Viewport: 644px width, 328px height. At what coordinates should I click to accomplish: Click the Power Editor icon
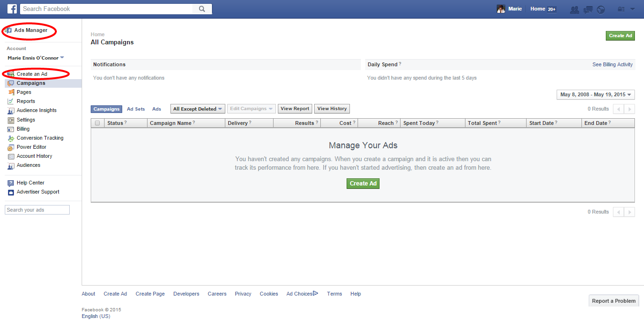coord(11,147)
